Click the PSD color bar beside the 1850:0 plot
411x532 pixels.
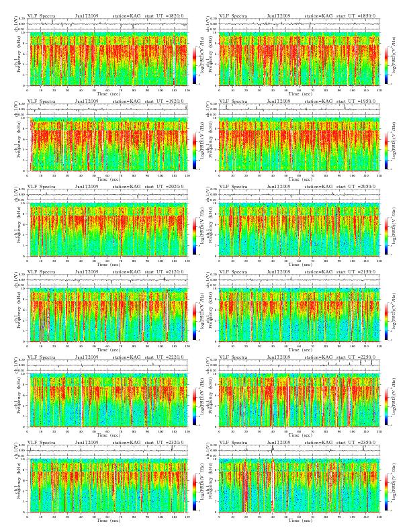(x=386, y=65)
